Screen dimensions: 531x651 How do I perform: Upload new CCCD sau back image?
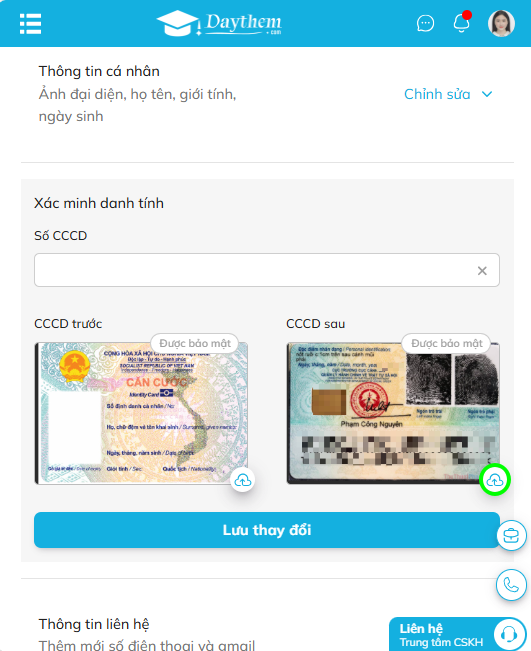[x=494, y=480]
